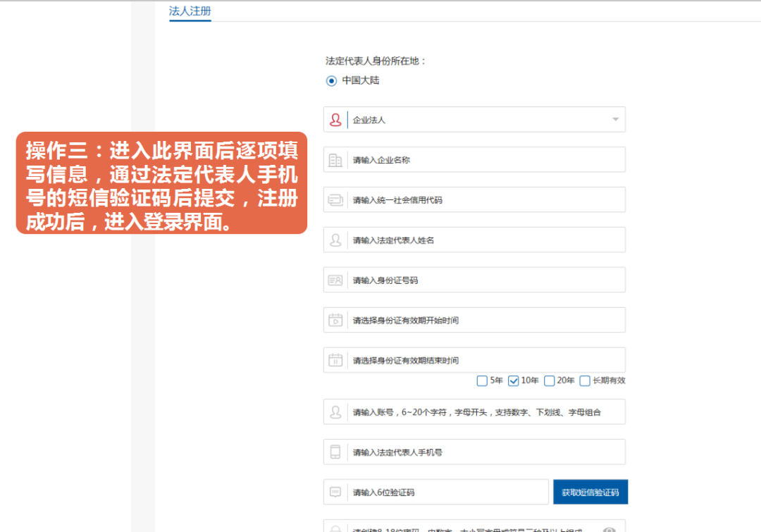Uncheck the 10年 validity checkbox

point(514,381)
